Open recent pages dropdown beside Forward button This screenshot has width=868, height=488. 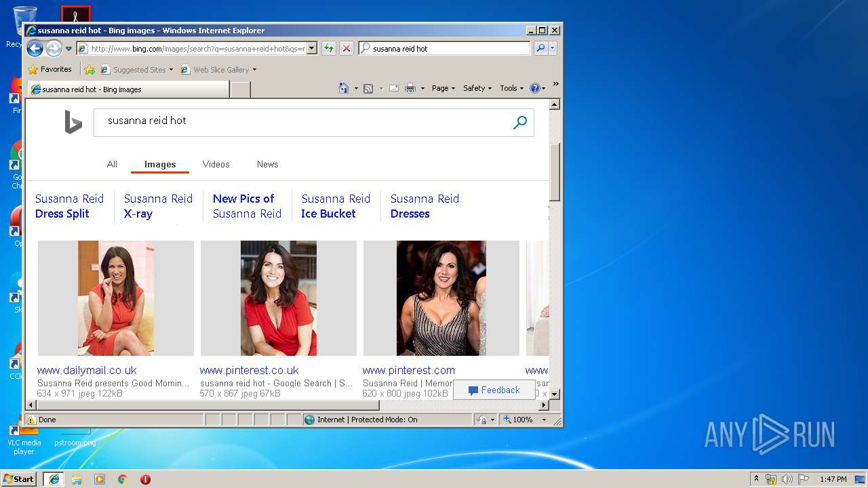[68, 49]
